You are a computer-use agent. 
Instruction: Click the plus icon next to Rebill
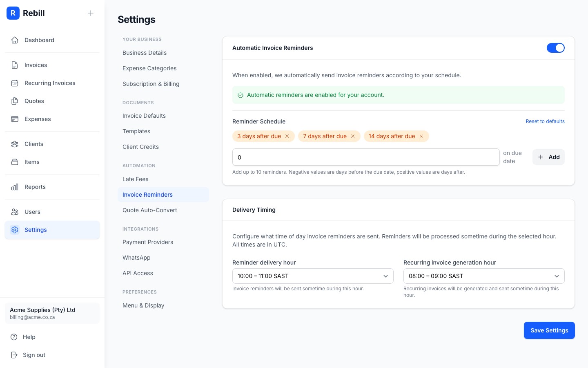pyautogui.click(x=91, y=13)
